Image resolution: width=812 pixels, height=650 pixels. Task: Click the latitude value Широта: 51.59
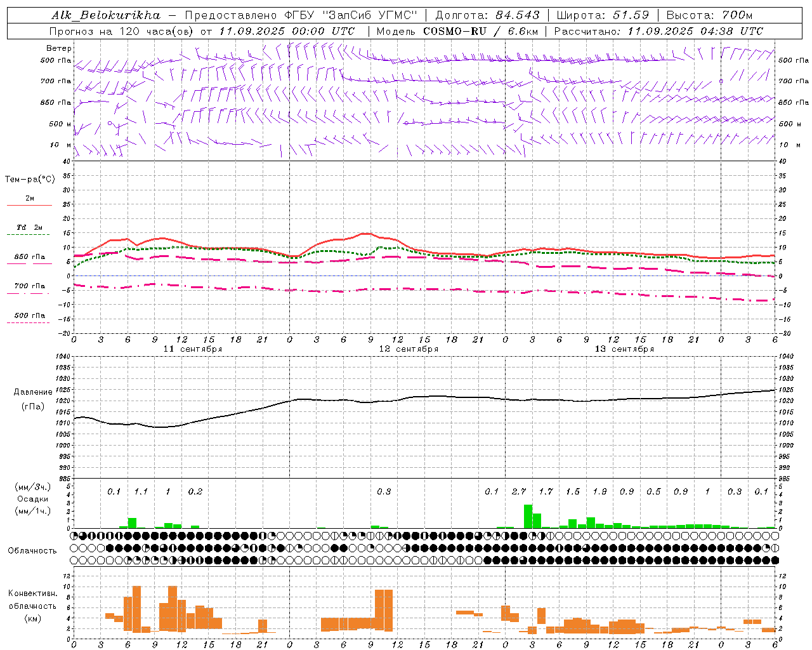[603, 15]
